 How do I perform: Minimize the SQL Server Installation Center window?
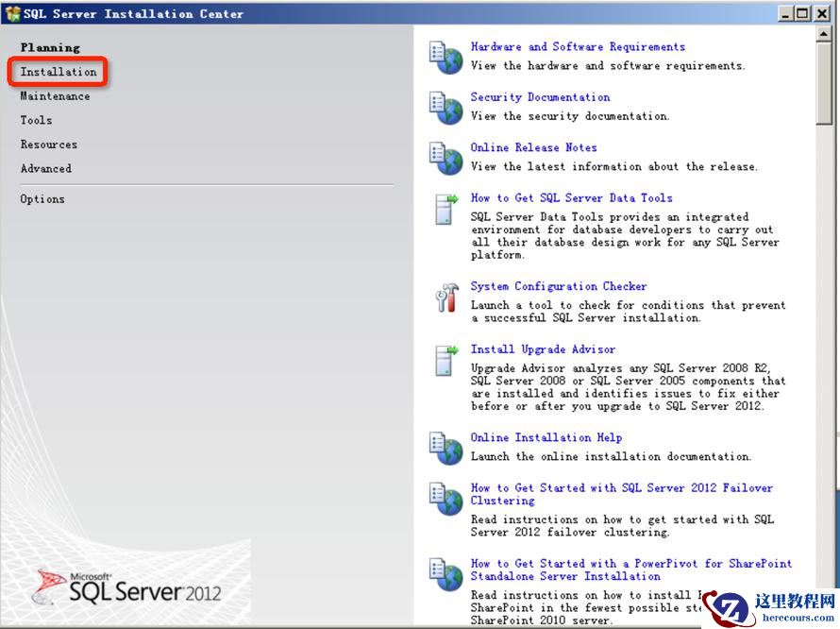[x=787, y=13]
